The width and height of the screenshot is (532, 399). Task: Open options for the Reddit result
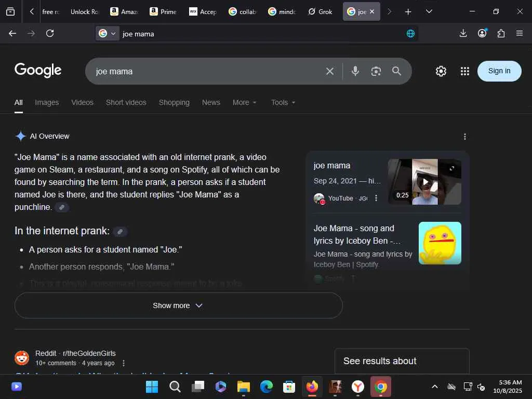(124, 363)
